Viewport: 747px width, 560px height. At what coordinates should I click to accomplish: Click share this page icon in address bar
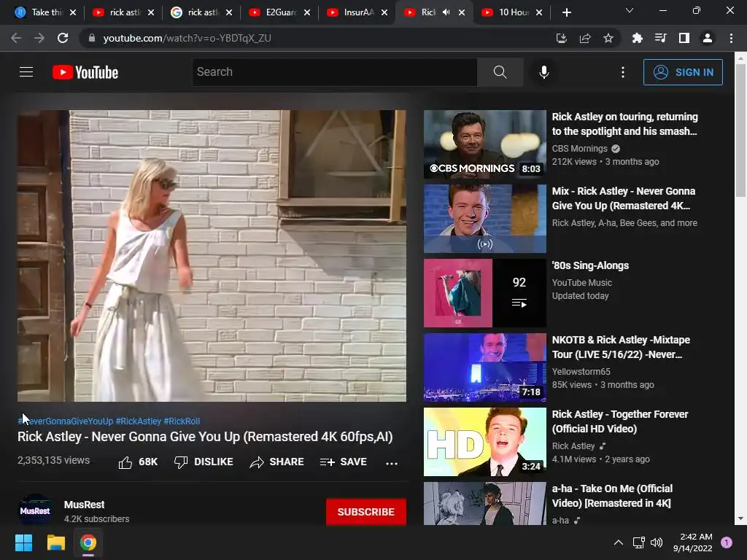click(585, 38)
